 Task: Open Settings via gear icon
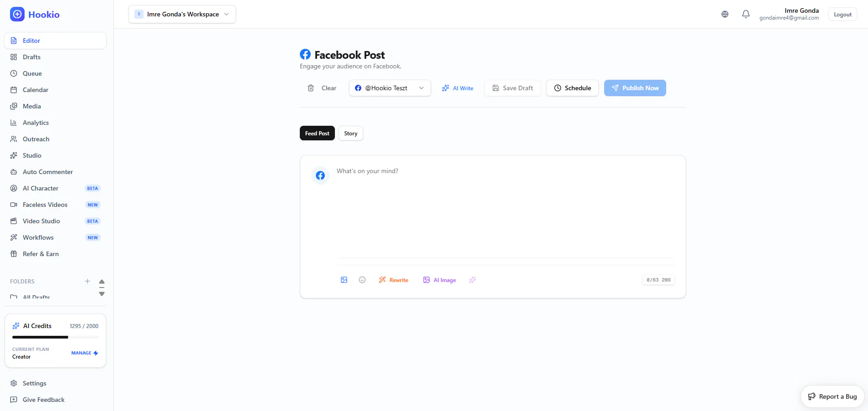pyautogui.click(x=14, y=383)
